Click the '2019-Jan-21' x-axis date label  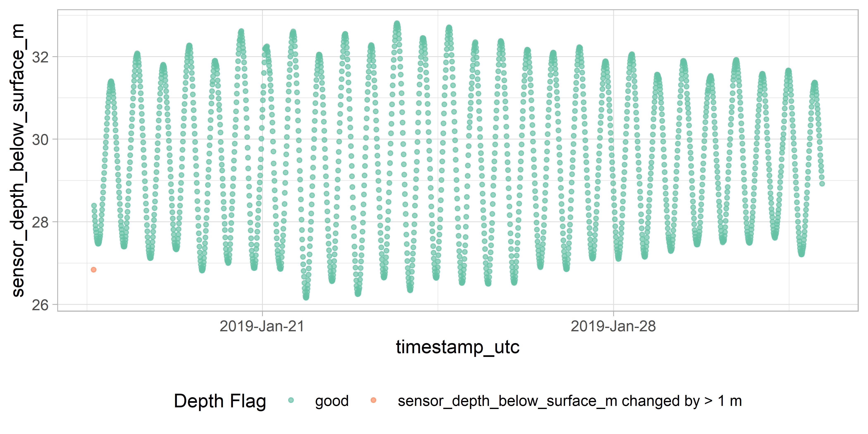coord(262,326)
